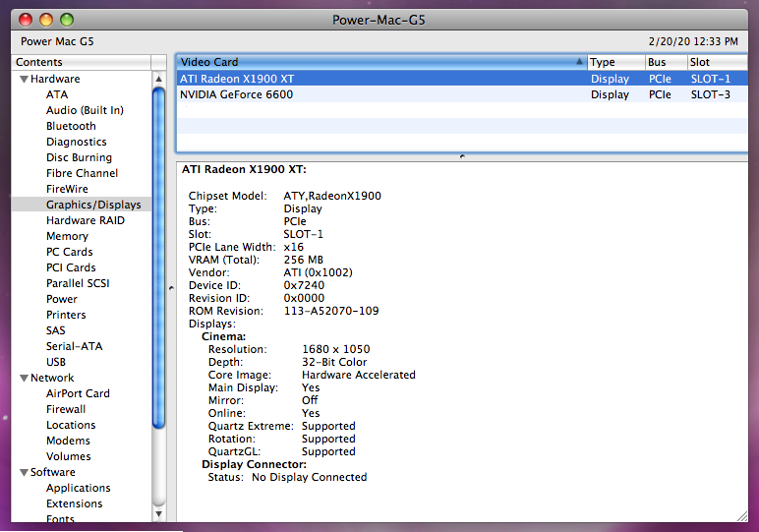Click the Device ID value 0x7240
The image size is (759, 532).
(304, 285)
